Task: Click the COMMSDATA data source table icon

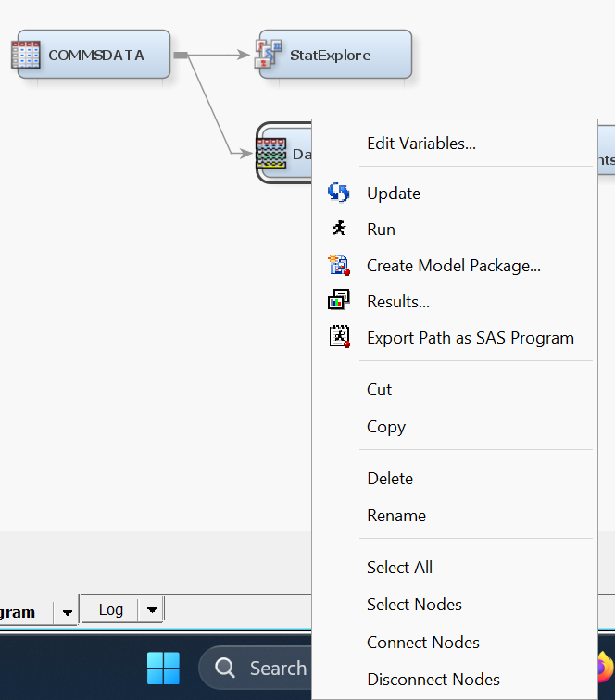Action: [x=25, y=55]
